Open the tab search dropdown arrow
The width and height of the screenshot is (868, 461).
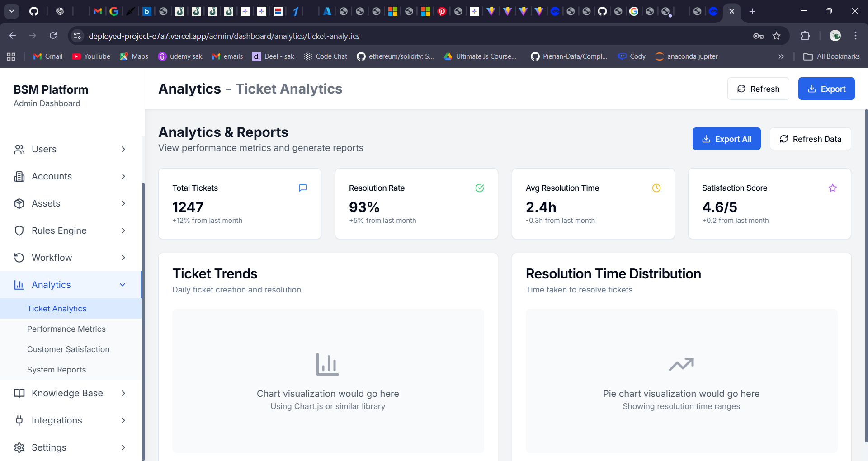[x=12, y=11]
